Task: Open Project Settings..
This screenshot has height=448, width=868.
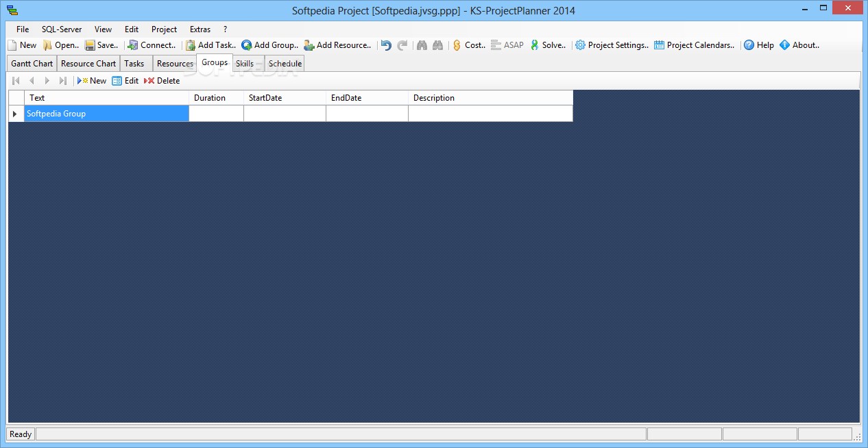Action: point(612,45)
